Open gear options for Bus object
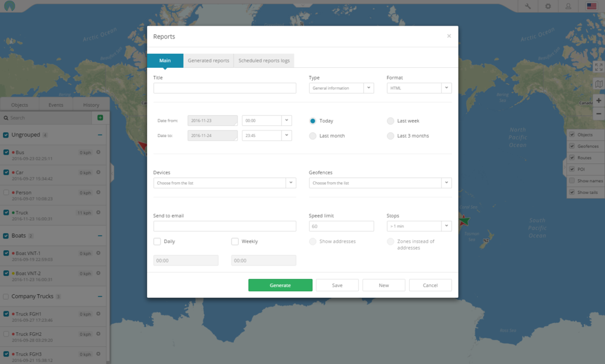 pos(99,152)
